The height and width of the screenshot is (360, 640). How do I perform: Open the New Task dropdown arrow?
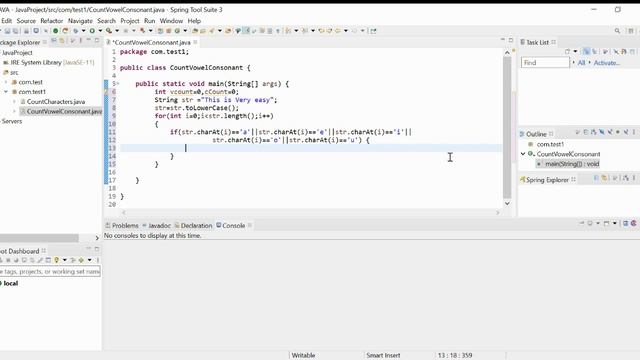[576, 52]
